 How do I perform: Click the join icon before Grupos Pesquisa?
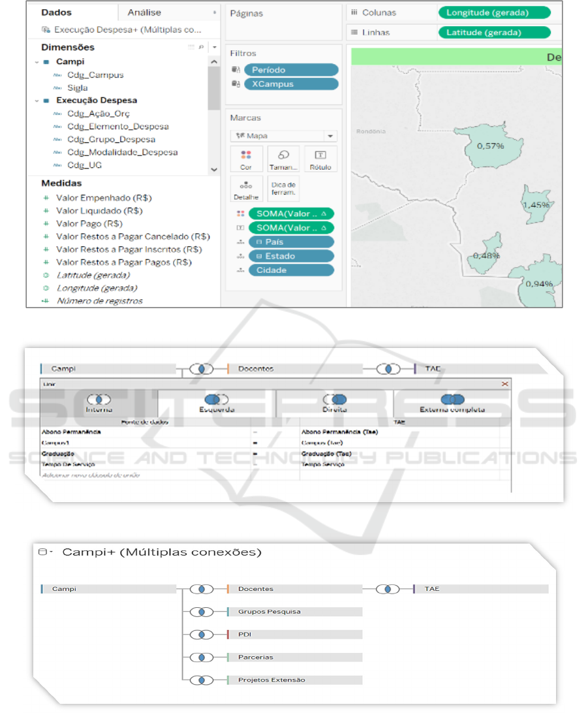[202, 612]
